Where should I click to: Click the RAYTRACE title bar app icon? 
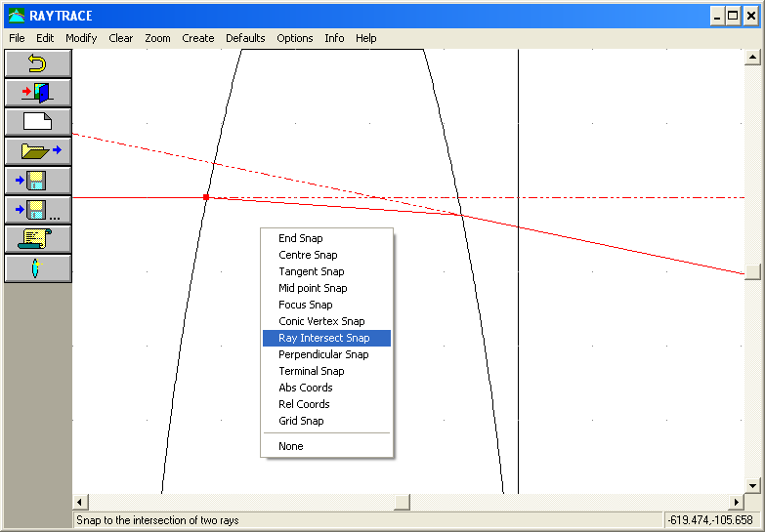click(17, 16)
